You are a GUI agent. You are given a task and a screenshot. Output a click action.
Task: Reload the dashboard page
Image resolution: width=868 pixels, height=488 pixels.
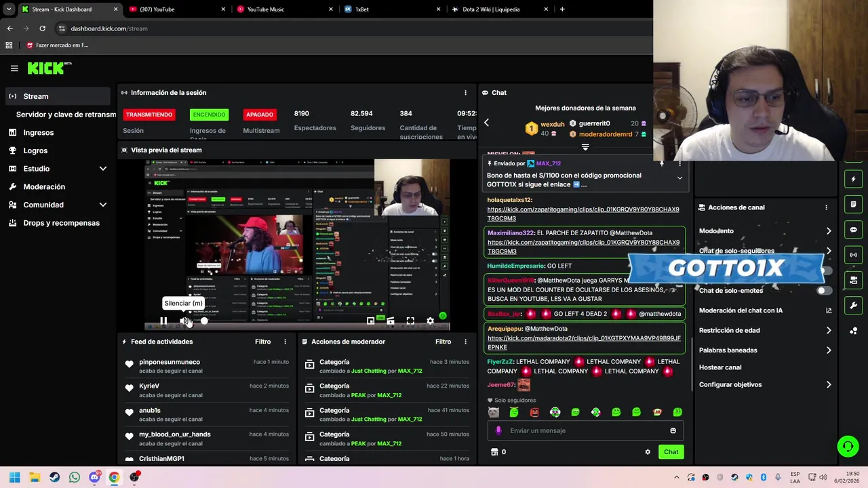pyautogui.click(x=42, y=28)
